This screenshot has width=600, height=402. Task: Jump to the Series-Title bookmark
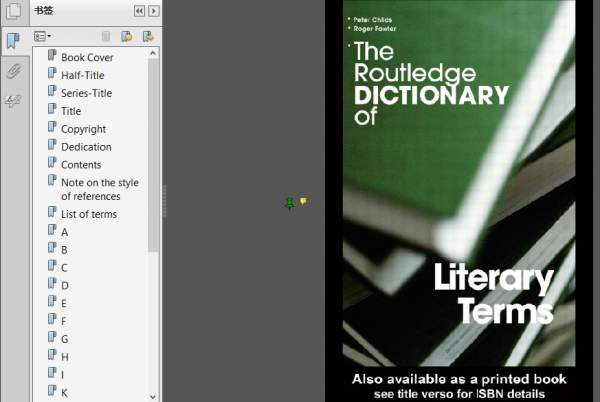86,93
